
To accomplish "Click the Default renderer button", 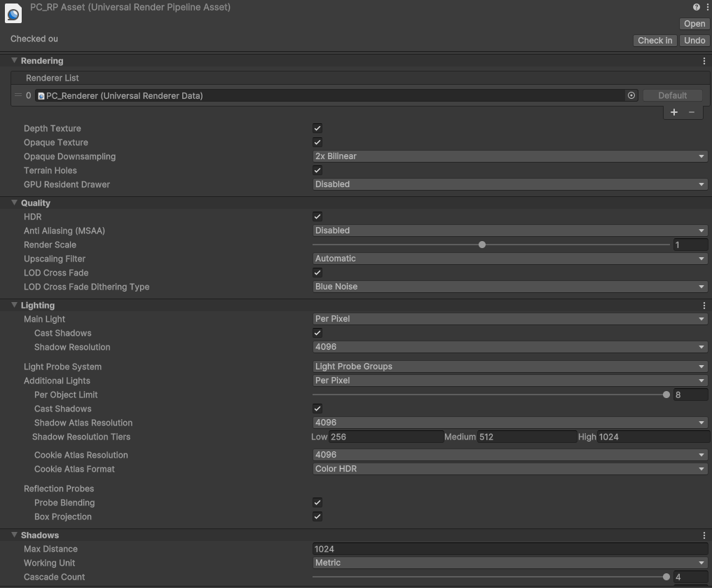I will [671, 95].
